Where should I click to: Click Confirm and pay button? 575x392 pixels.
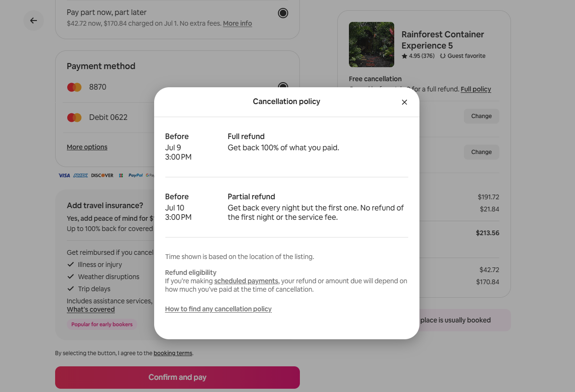[x=177, y=378]
